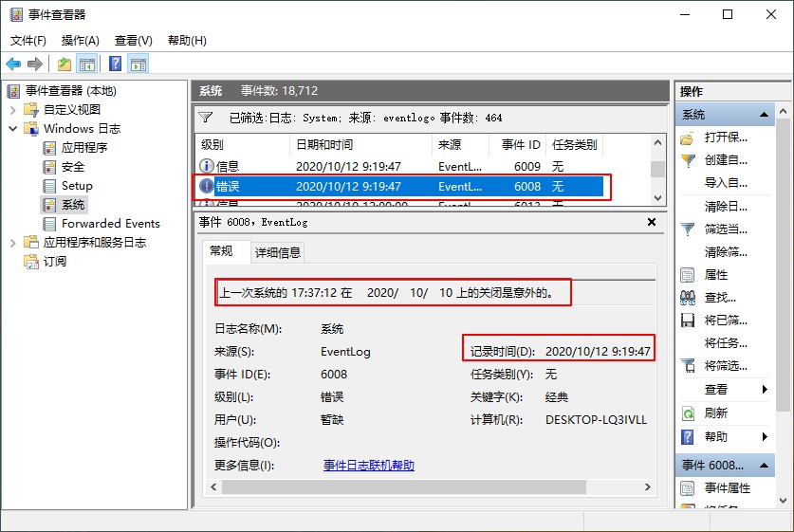Click the detail pane horizontal scrollbar thumb
The image size is (794, 532).
tap(404, 486)
